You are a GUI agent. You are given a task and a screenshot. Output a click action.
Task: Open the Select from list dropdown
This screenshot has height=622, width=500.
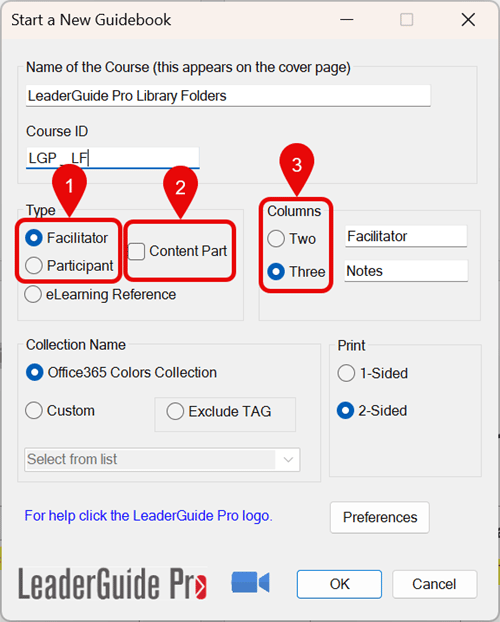coord(162,460)
